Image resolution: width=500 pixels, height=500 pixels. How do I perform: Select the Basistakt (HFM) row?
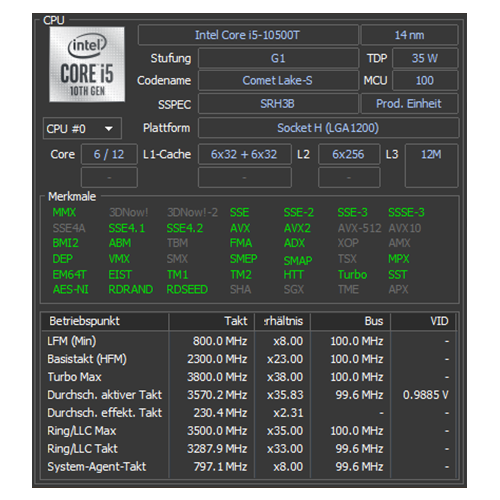pyautogui.click(x=249, y=359)
